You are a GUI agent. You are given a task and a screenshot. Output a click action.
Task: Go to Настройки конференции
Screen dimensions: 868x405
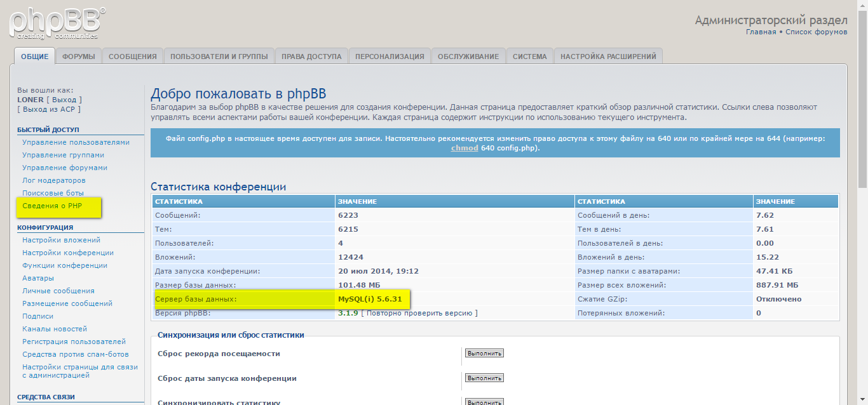[68, 253]
